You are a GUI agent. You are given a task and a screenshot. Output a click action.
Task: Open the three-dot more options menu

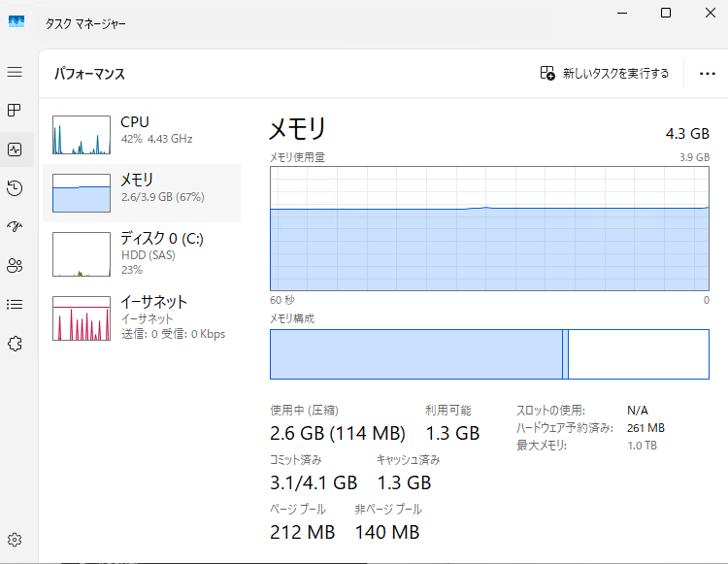pos(707,73)
